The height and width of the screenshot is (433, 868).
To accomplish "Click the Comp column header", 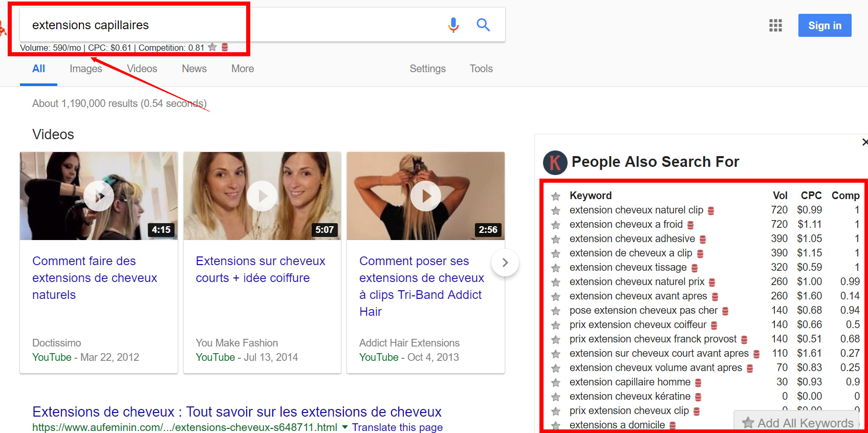I will [845, 196].
